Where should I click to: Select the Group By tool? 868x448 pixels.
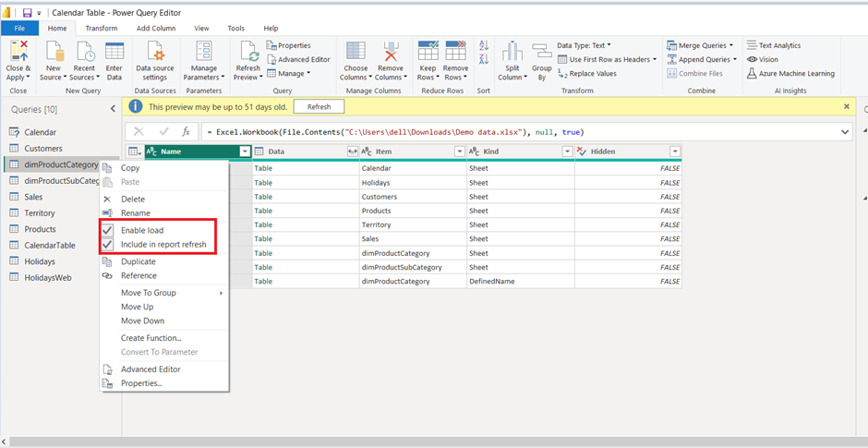point(542,54)
